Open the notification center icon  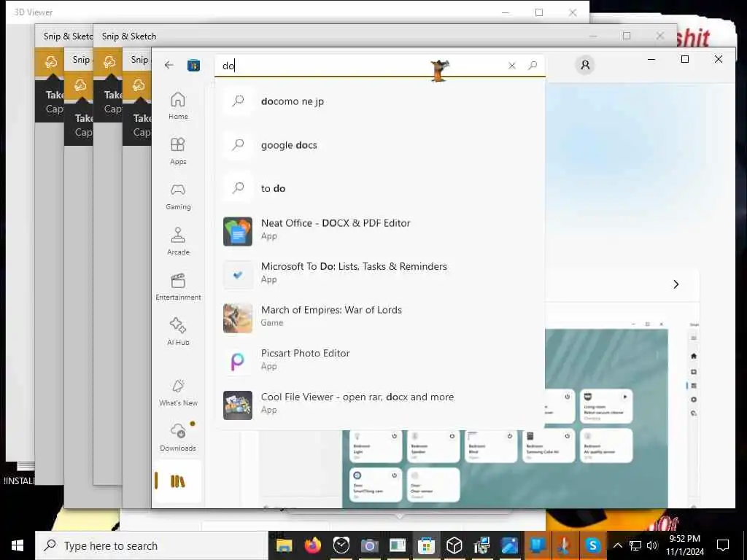point(723,545)
